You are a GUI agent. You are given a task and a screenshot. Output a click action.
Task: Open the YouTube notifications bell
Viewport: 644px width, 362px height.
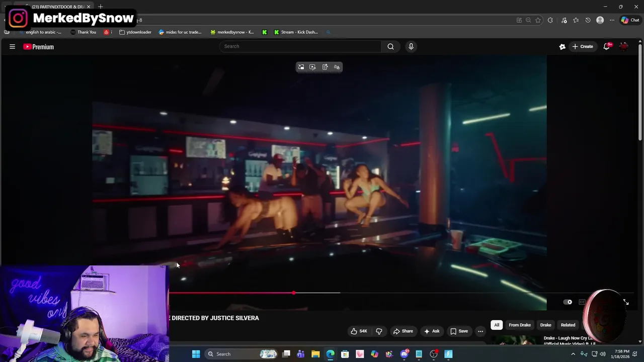607,46
